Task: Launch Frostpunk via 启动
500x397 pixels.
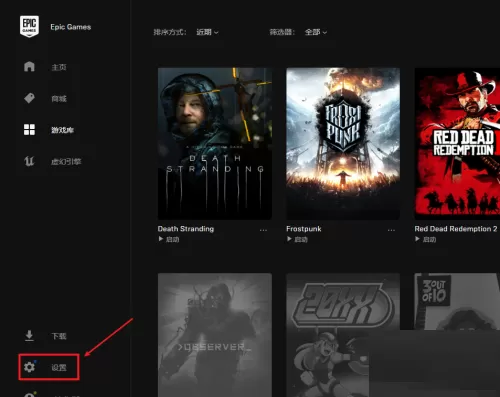Action: click(301, 239)
